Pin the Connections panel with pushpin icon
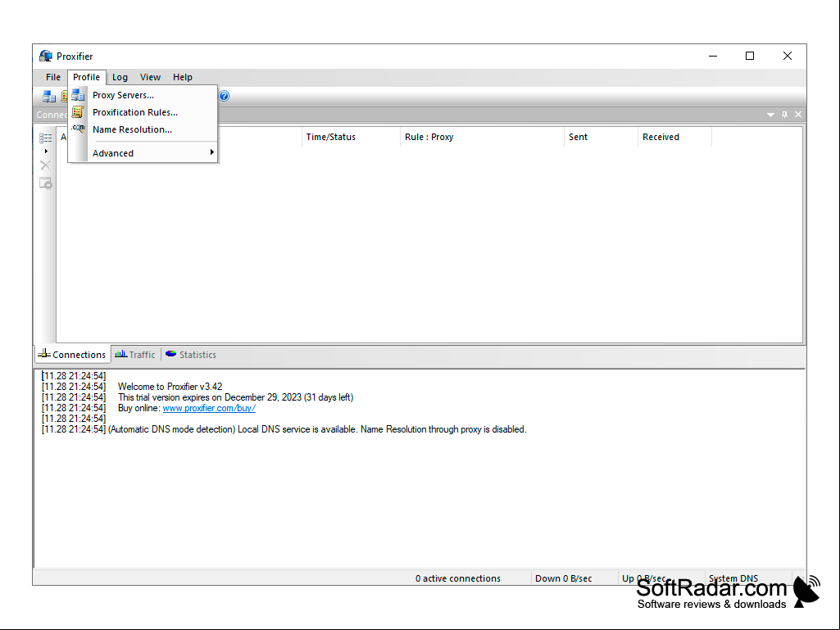Screen dimensions: 840x630 [785, 114]
